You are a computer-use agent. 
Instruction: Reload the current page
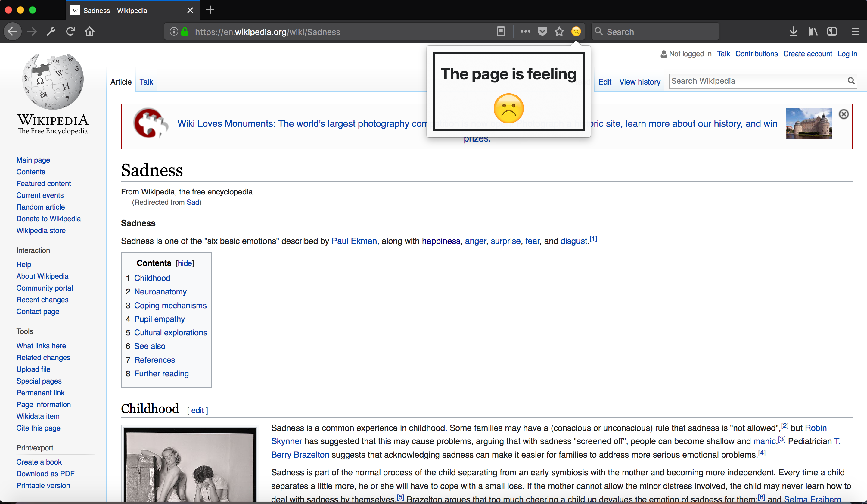70,32
